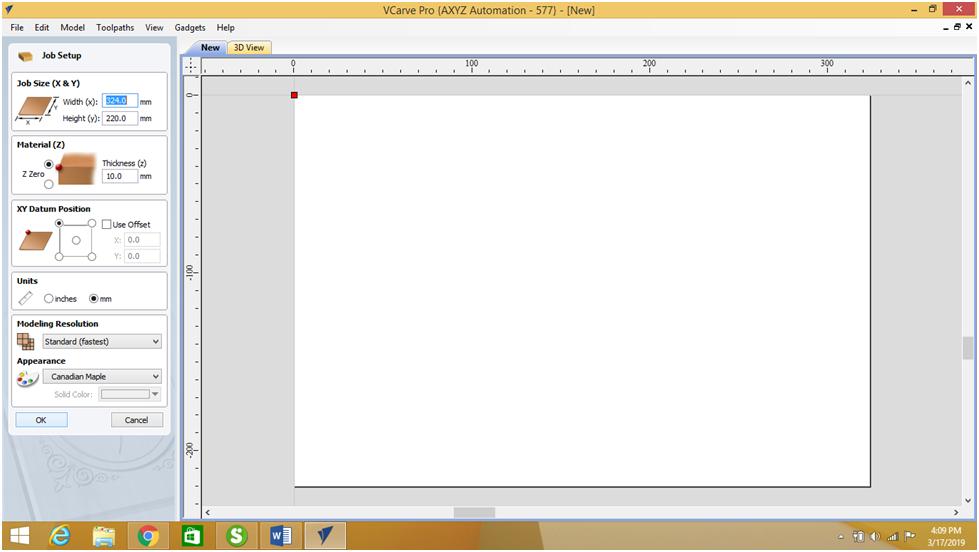
Task: Click vertical scrollbar up arrow
Action: point(968,82)
